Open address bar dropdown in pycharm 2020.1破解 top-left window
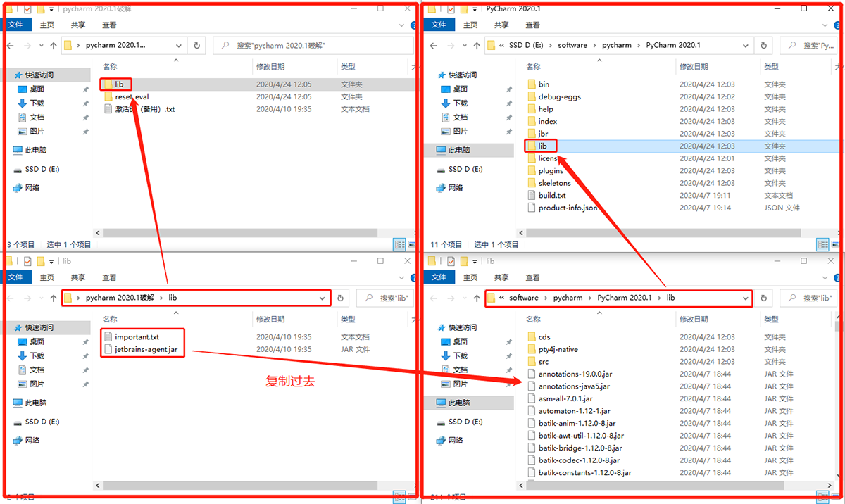Viewport: 845px width, 504px height. 178,45
